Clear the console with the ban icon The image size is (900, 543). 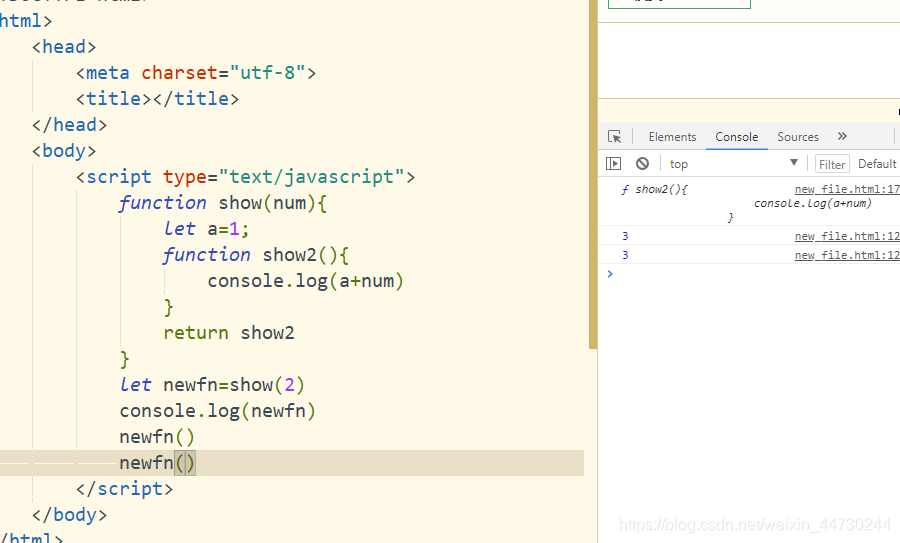pyautogui.click(x=642, y=164)
